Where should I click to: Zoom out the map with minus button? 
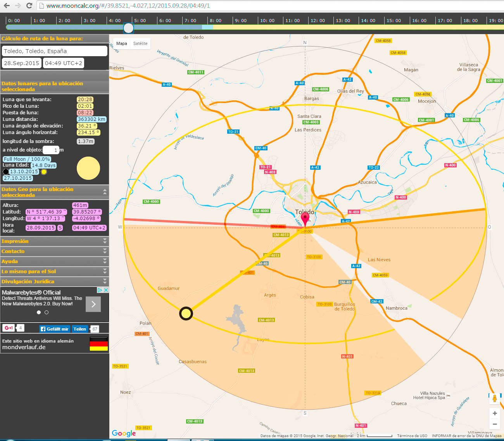(495, 424)
